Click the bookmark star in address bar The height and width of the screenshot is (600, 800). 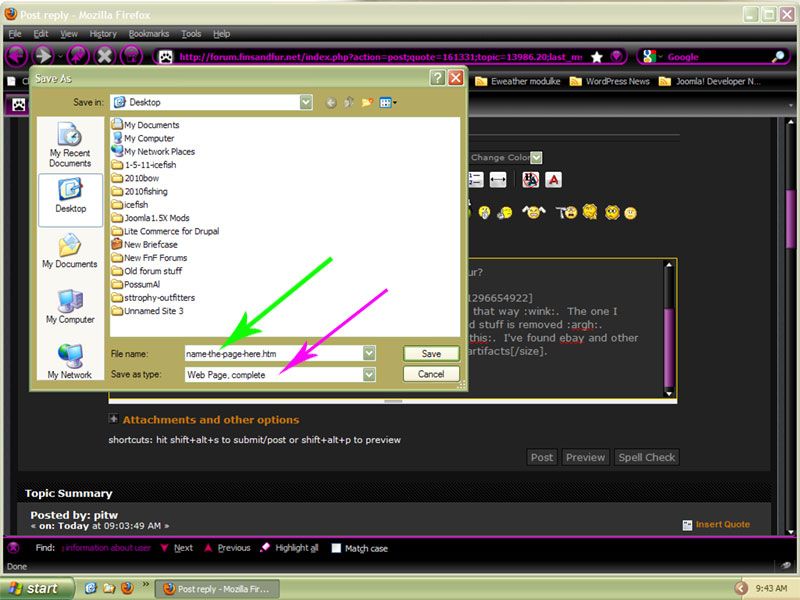click(x=597, y=57)
